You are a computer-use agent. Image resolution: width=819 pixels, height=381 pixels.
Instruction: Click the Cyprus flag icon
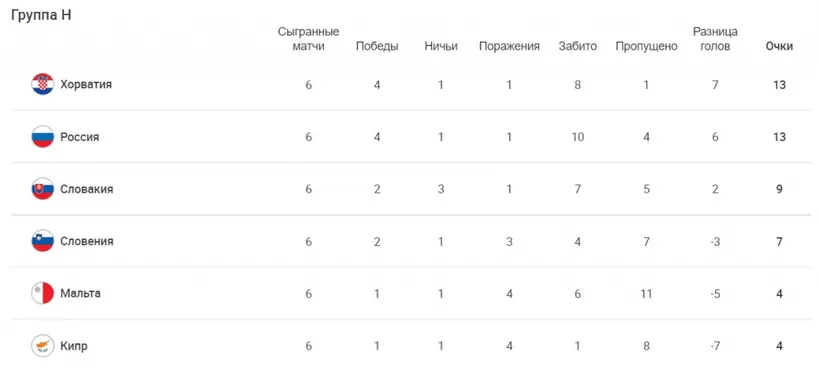[x=42, y=345]
